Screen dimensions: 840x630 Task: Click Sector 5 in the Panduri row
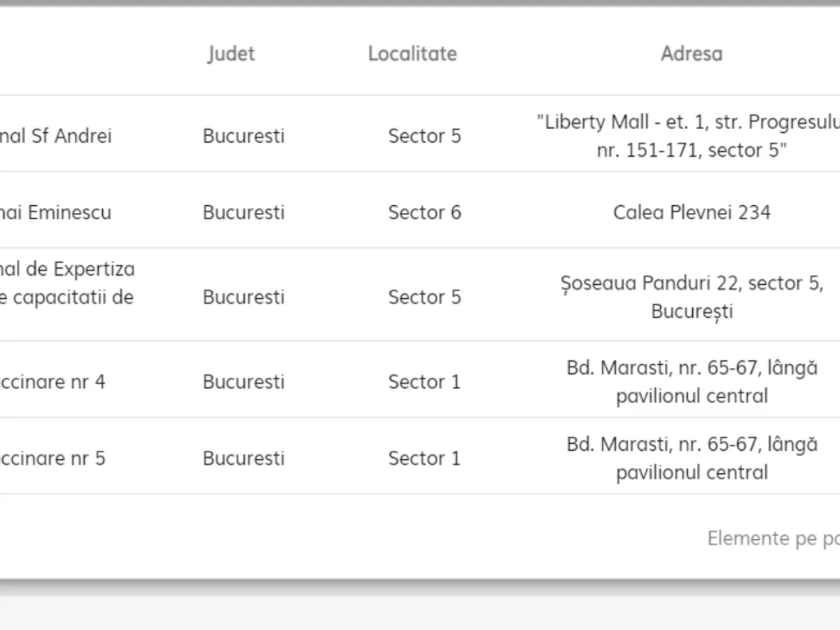pos(424,297)
